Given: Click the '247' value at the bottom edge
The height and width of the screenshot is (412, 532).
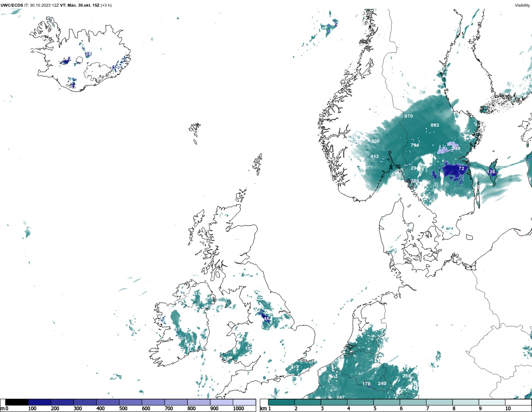Looking at the screenshot, I should point(340,397).
